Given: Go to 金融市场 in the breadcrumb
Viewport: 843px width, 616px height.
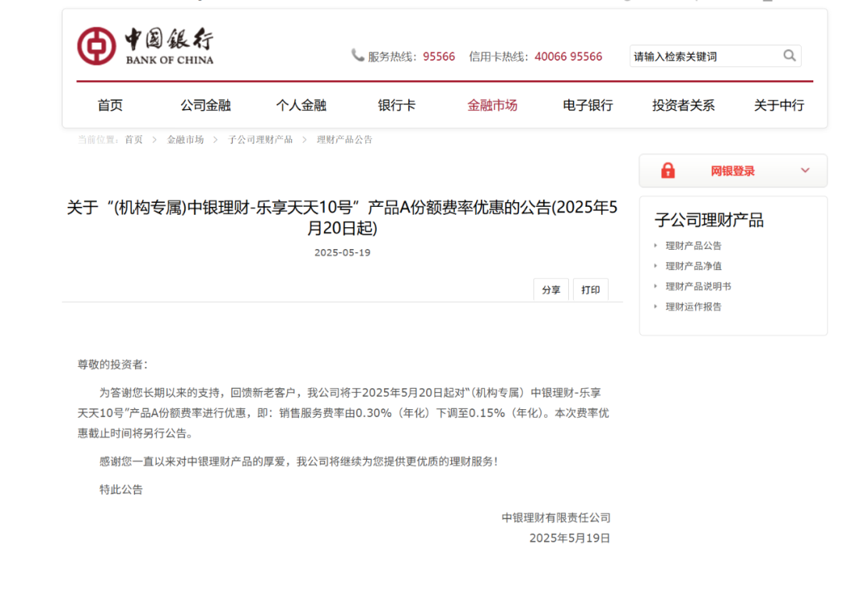Looking at the screenshot, I should [x=186, y=140].
